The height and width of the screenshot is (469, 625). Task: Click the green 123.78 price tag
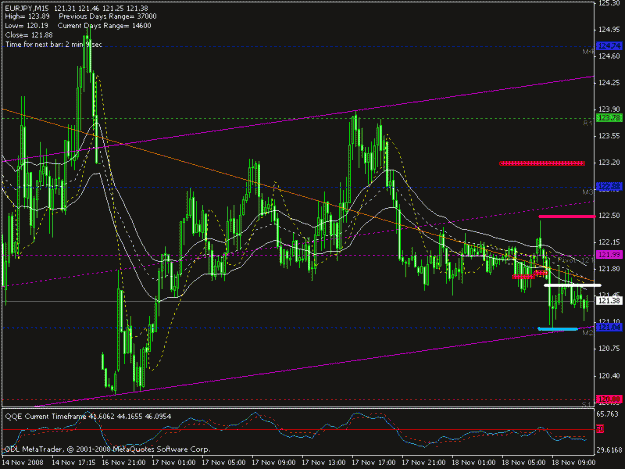click(x=609, y=118)
